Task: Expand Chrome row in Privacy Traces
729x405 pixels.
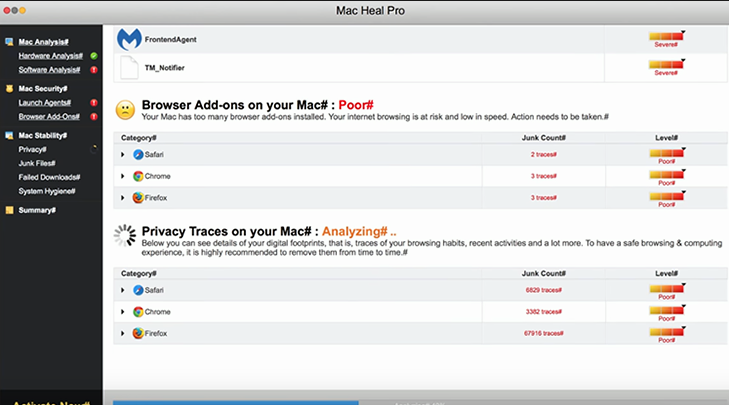Action: pyautogui.click(x=123, y=311)
